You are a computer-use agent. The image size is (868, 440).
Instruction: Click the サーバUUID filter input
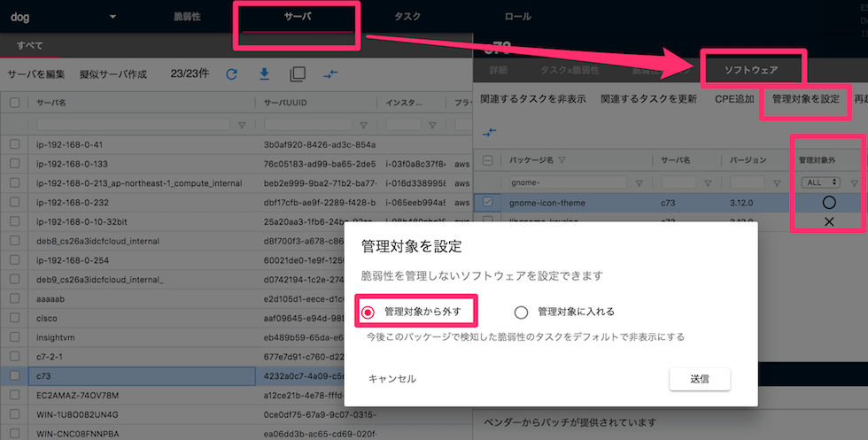coord(308,125)
